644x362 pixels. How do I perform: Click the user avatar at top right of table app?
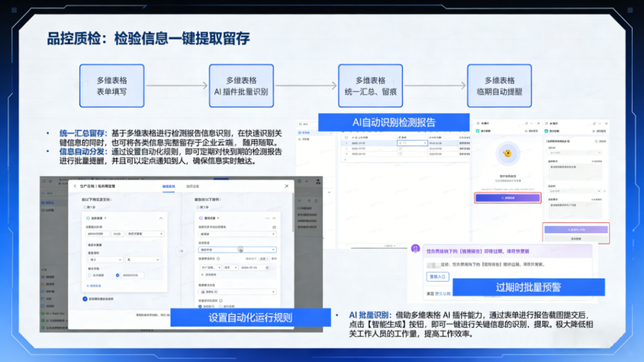[x=318, y=182]
